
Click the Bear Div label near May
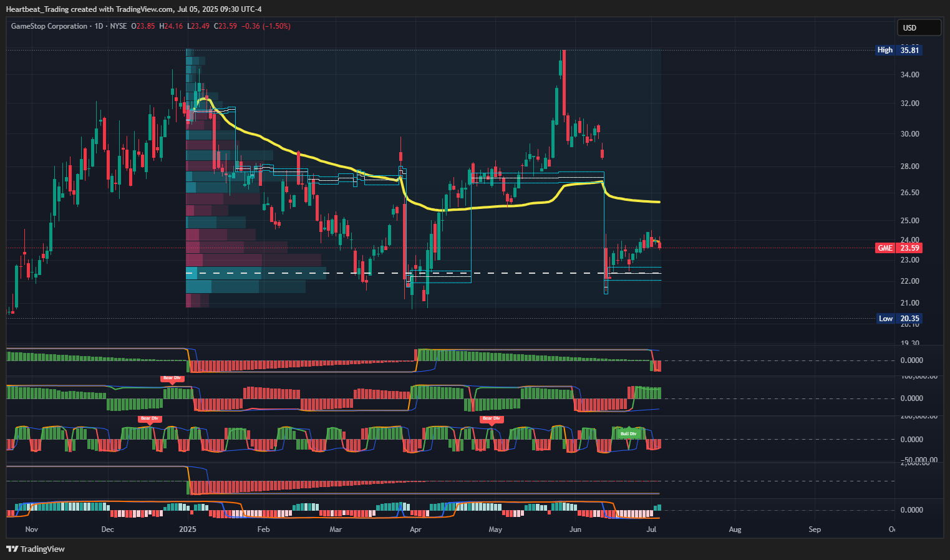point(492,418)
